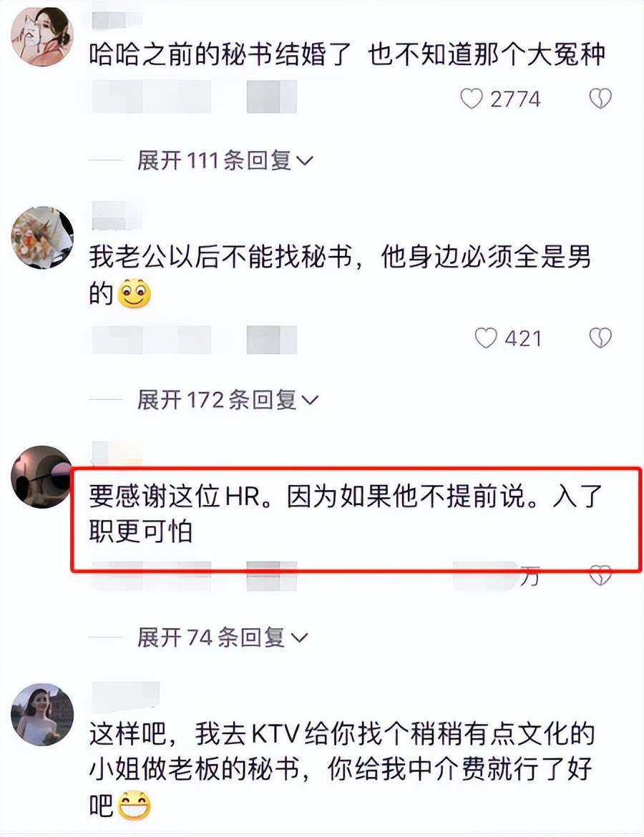Select the comment about finding a KTV secretary
This screenshot has height=837, width=644.
(342, 769)
